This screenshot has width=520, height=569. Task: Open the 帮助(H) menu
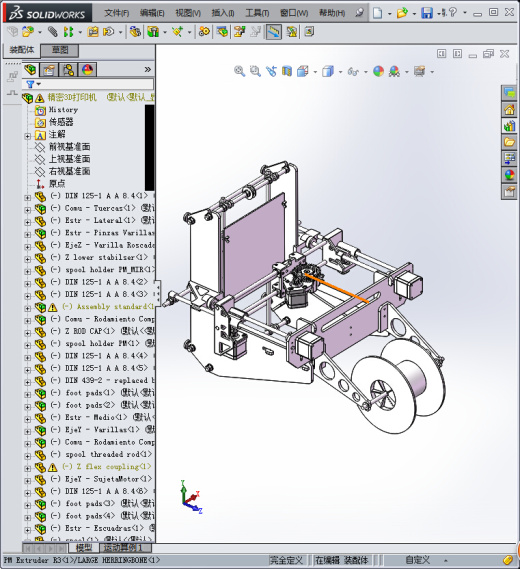pyautogui.click(x=332, y=13)
